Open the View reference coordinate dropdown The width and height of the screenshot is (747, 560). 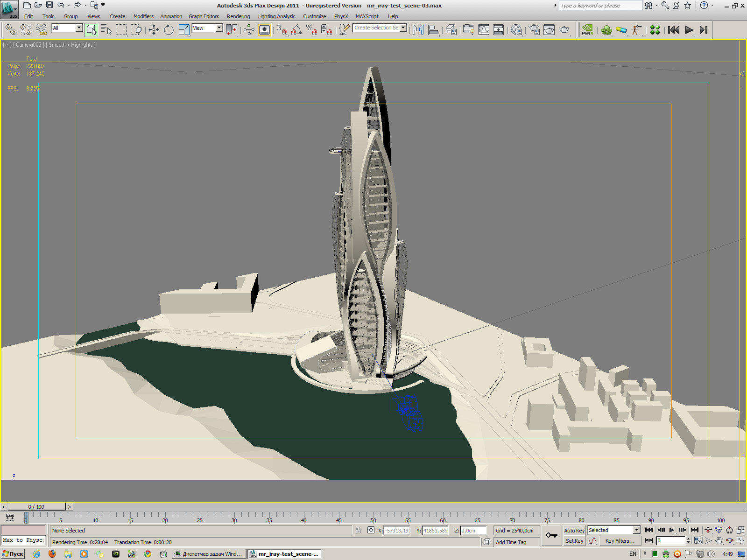click(219, 28)
